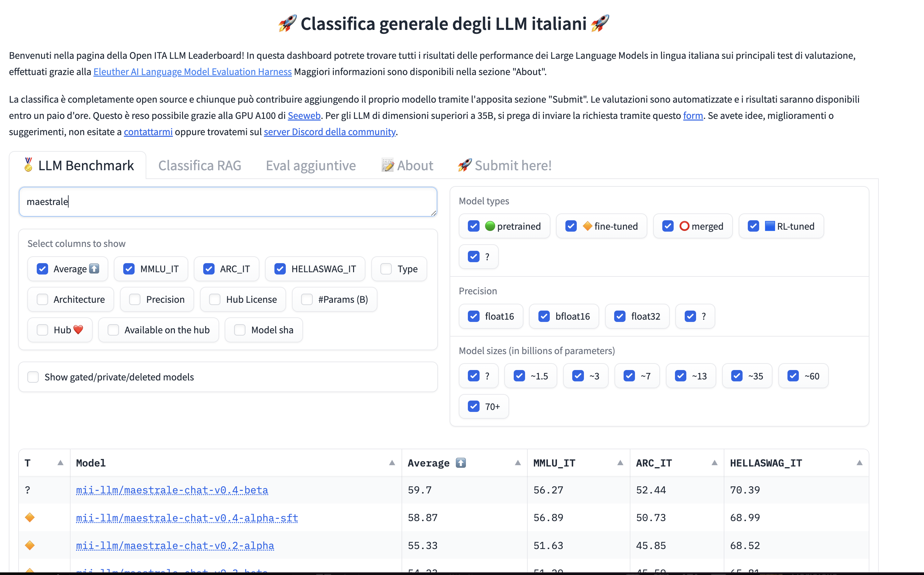Open the Submit here! tab
Screen dimensions: 924x575
(504, 165)
